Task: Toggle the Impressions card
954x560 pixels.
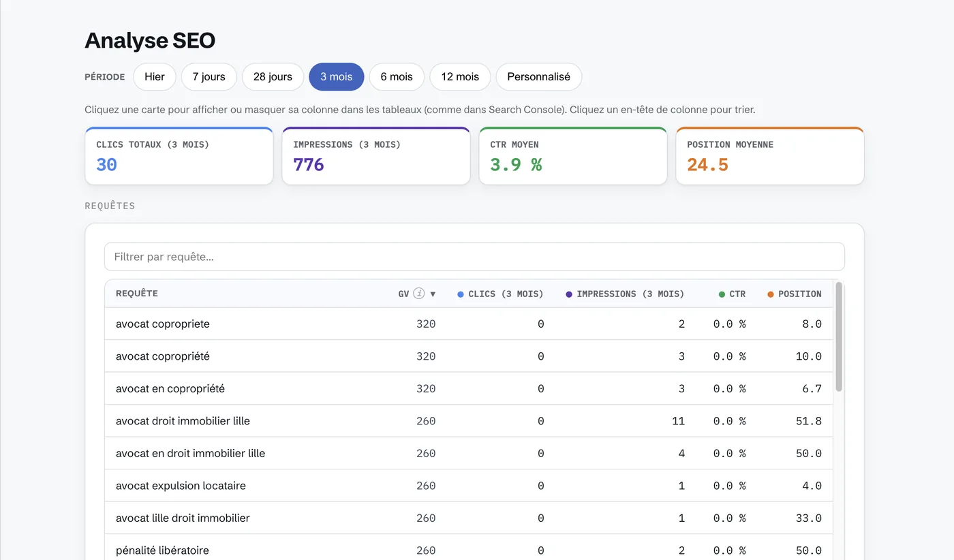Action: tap(376, 156)
